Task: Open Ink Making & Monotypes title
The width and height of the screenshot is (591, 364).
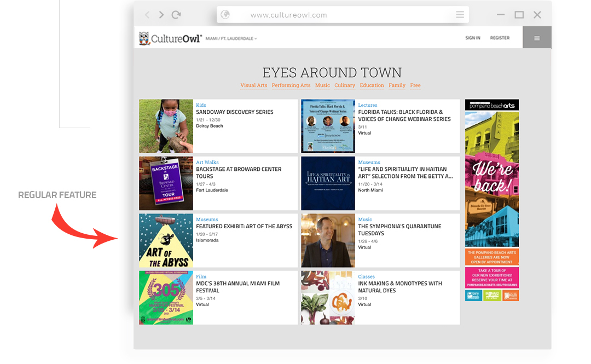Action: (400, 287)
